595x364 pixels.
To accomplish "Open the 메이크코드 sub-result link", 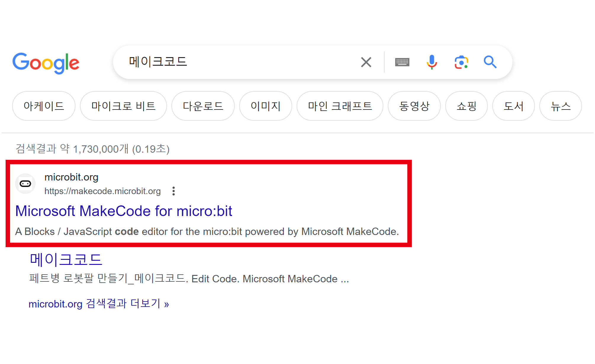I will tap(66, 260).
